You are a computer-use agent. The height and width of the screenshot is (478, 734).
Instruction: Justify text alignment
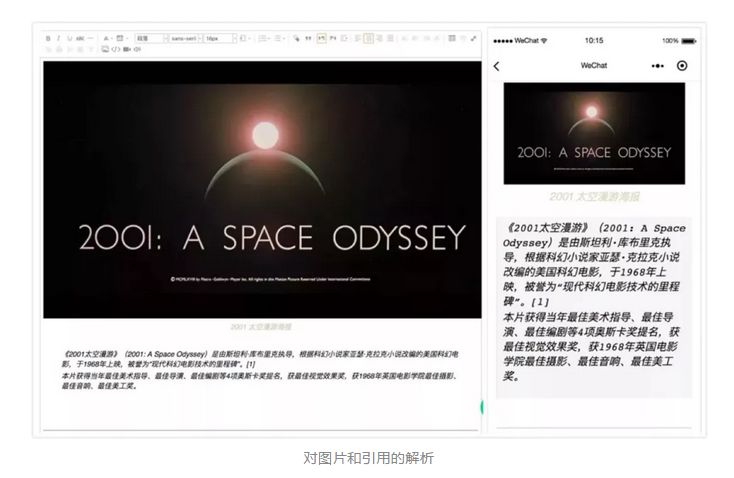pyautogui.click(x=390, y=38)
